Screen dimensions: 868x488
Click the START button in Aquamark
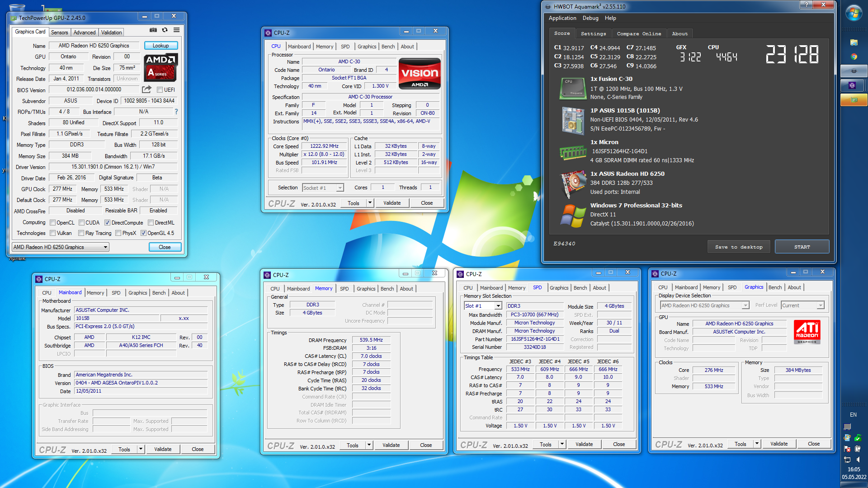point(802,247)
